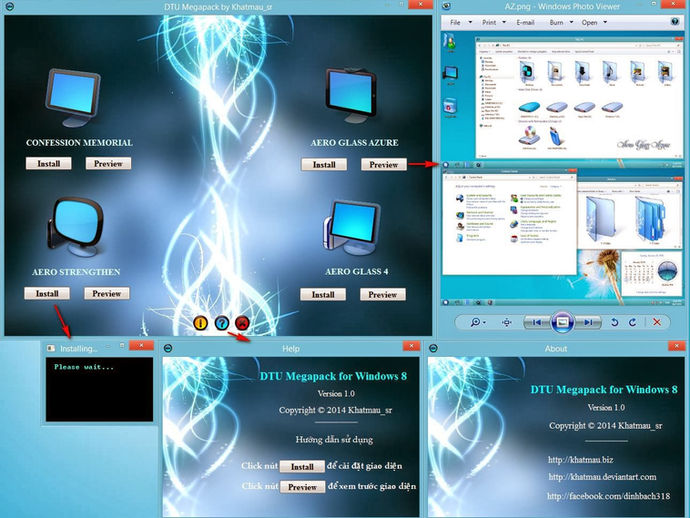
Task: Click the Aero Glass Azure monitor icon
Action: click(351, 96)
